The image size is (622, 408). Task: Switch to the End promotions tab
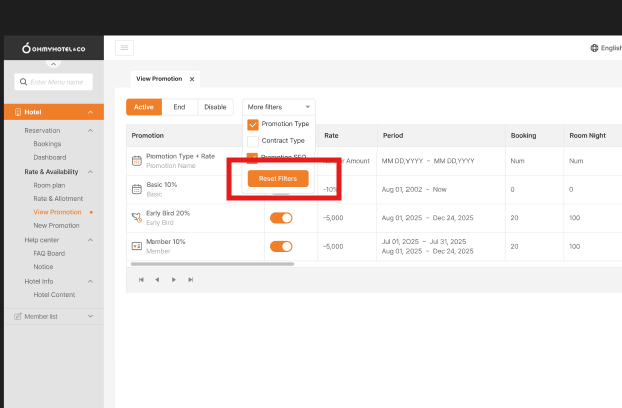[178, 106]
